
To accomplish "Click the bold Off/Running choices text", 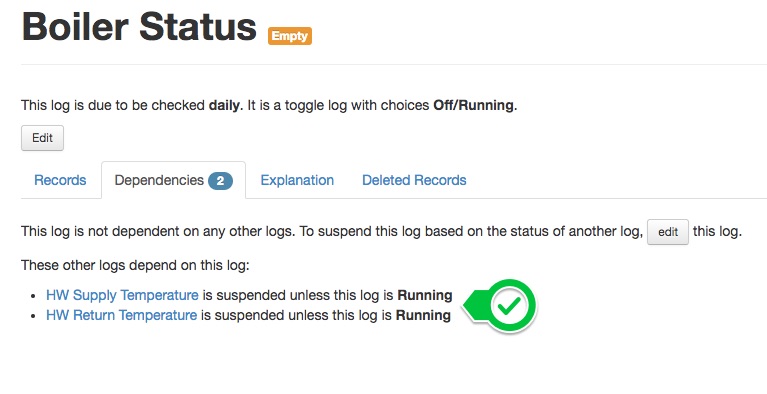I will click(475, 105).
